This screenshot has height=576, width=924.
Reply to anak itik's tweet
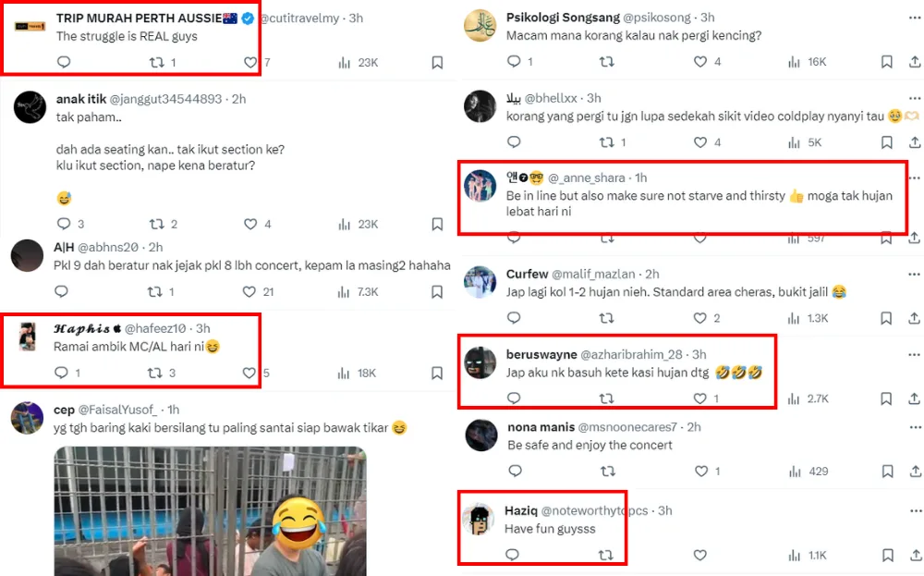[64, 224]
